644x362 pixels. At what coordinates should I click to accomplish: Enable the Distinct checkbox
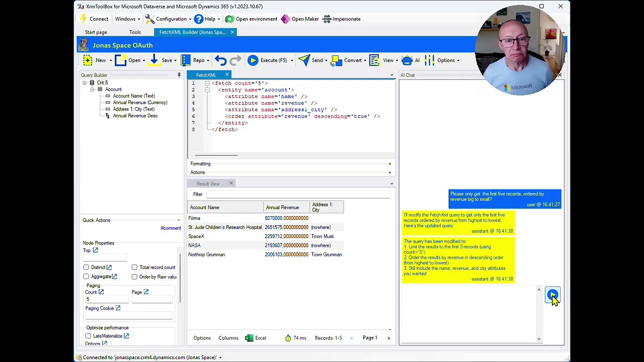click(86, 267)
